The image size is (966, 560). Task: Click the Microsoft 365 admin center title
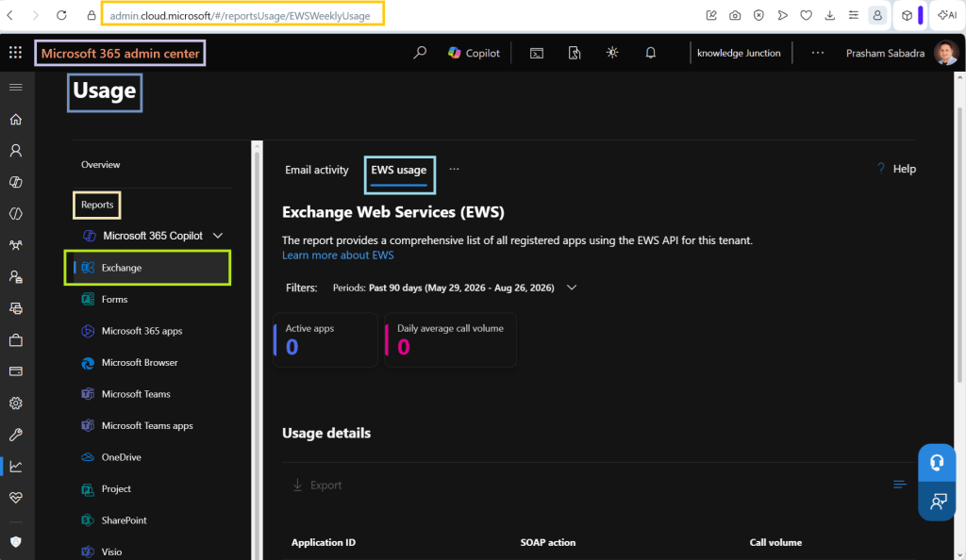(120, 54)
